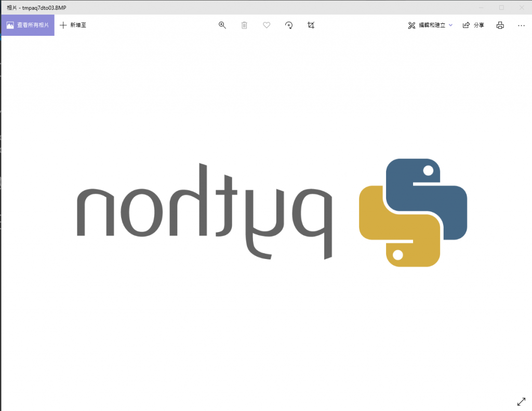The image size is (532, 411).
Task: Open the more options ellipsis menu
Action: click(x=521, y=25)
